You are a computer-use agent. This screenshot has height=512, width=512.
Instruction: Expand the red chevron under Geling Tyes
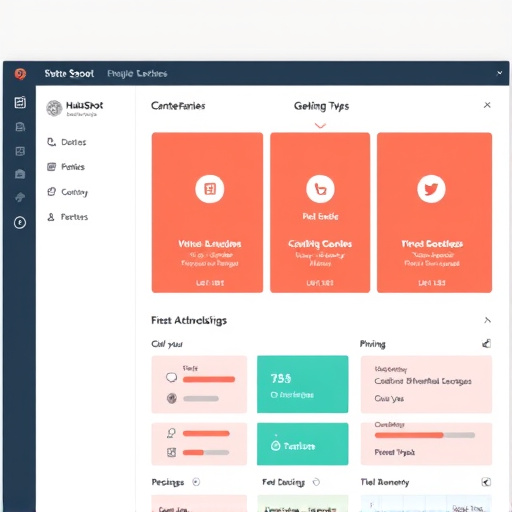coord(320,126)
